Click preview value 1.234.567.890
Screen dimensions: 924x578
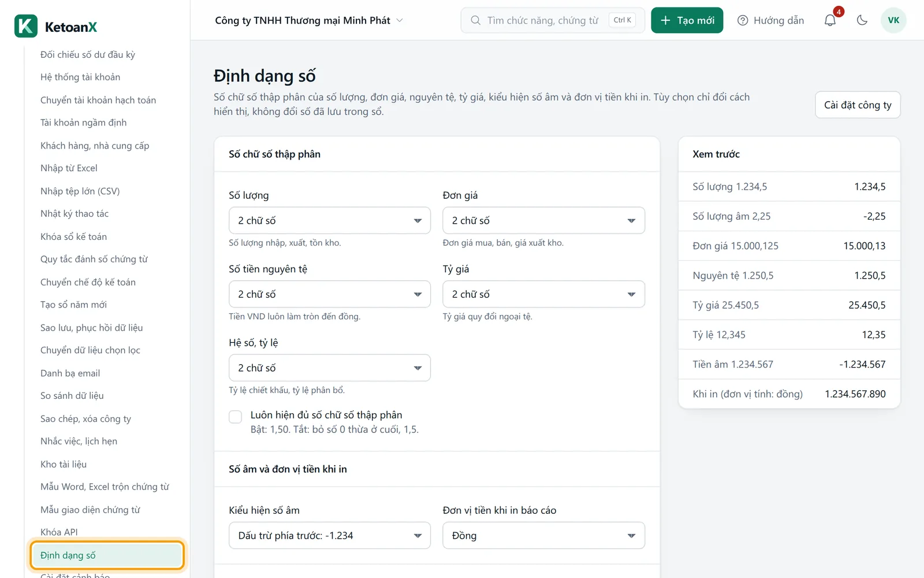click(x=855, y=394)
